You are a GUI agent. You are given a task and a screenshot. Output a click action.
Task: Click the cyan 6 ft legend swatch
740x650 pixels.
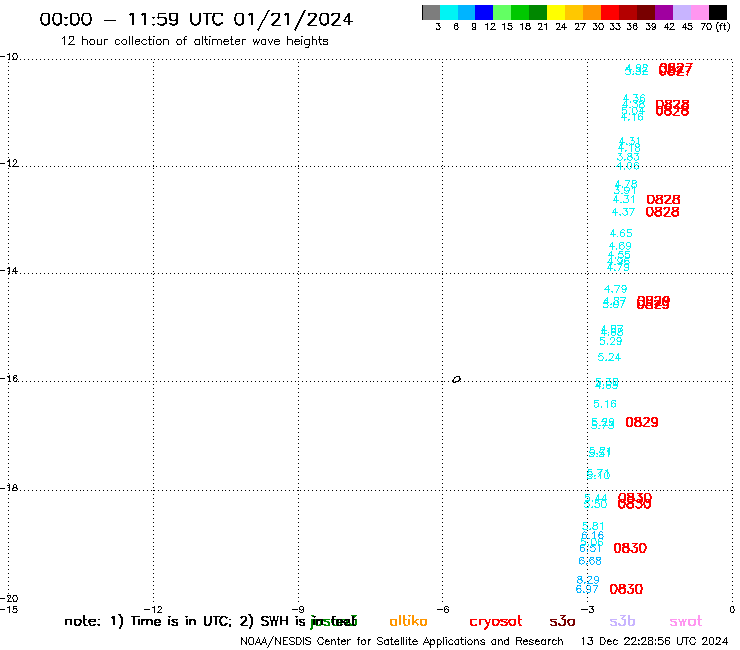(x=449, y=12)
